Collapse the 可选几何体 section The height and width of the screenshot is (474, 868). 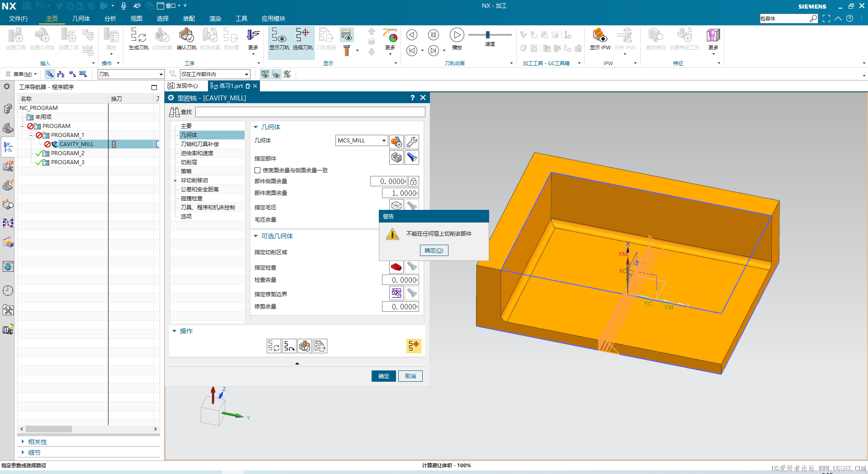256,236
